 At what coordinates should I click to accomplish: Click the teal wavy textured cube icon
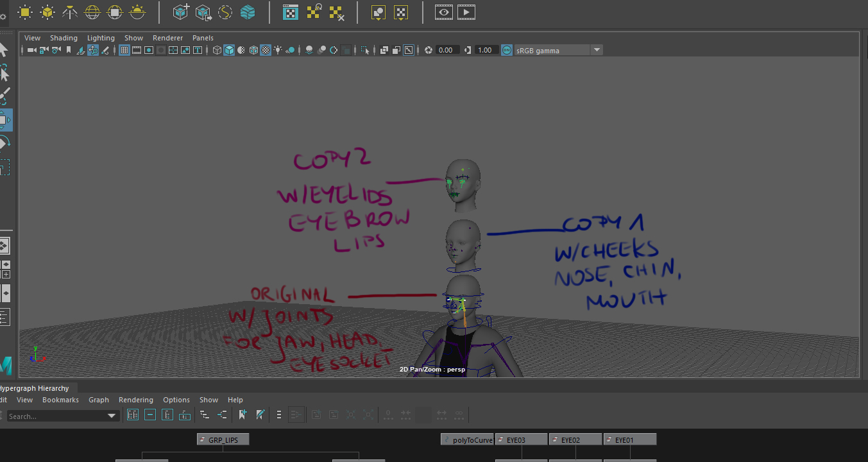point(248,12)
